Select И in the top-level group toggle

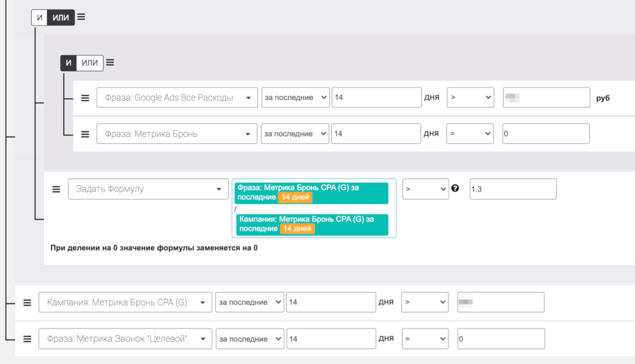point(39,17)
